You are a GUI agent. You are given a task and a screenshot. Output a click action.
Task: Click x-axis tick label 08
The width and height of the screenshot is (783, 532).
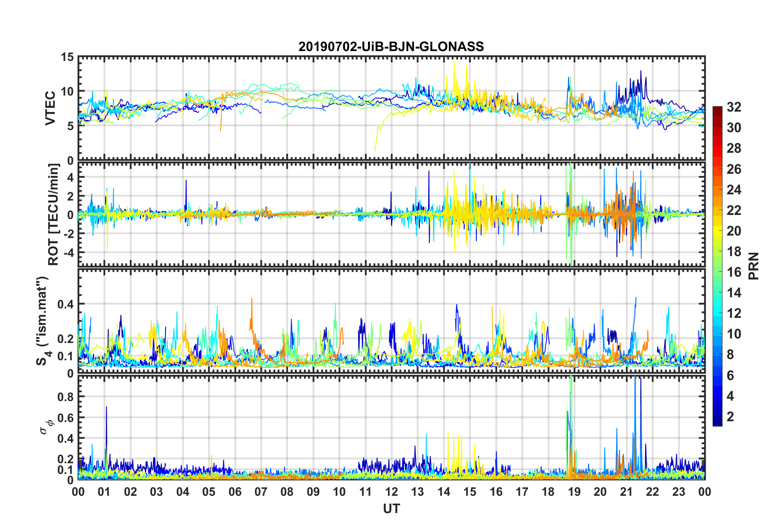(287, 492)
